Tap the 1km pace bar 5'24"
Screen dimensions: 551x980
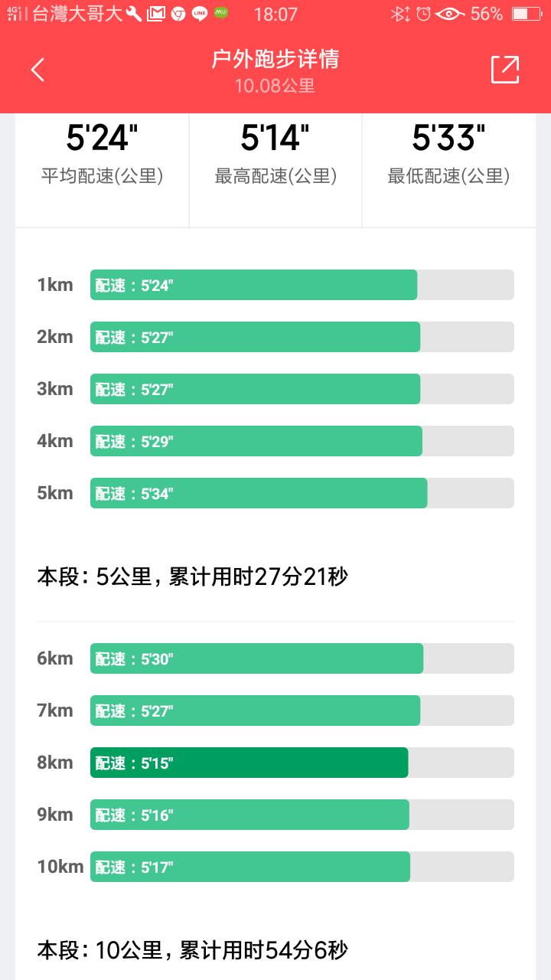254,285
